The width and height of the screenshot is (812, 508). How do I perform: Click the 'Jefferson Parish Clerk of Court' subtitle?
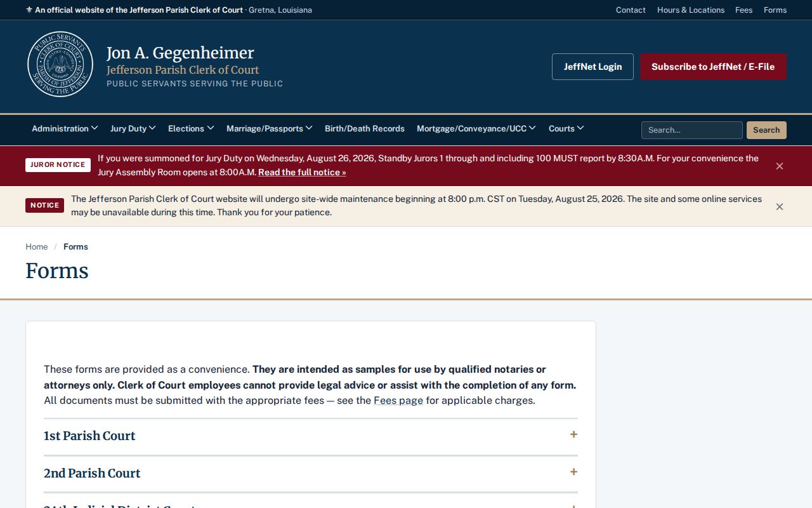183,70
